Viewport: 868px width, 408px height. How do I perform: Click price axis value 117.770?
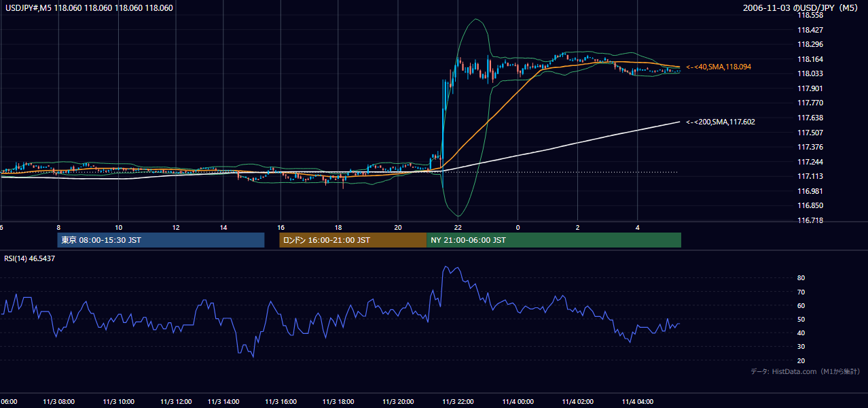click(x=810, y=103)
